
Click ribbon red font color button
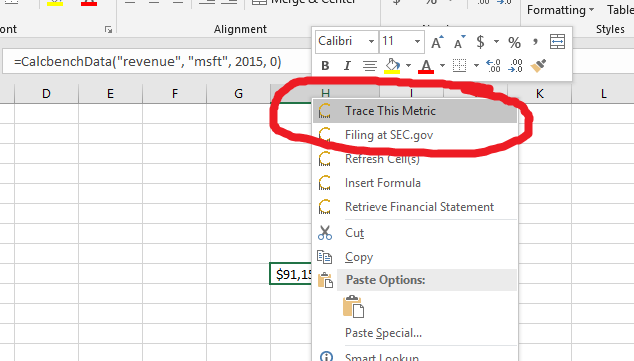[89, 3]
